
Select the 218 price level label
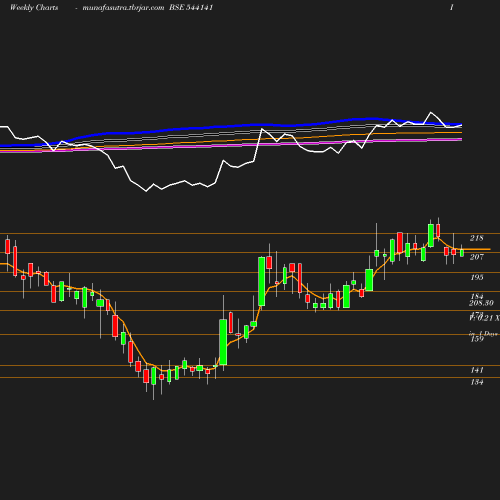point(477,238)
